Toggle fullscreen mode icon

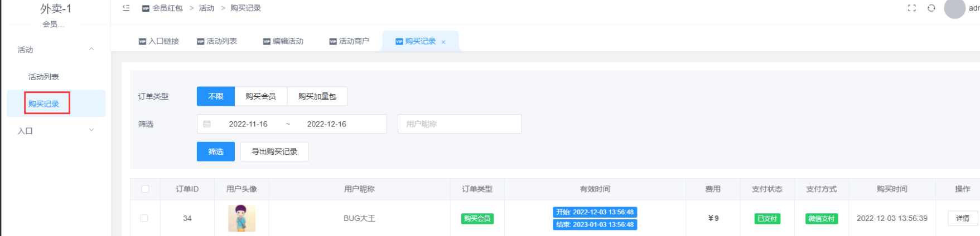click(911, 8)
